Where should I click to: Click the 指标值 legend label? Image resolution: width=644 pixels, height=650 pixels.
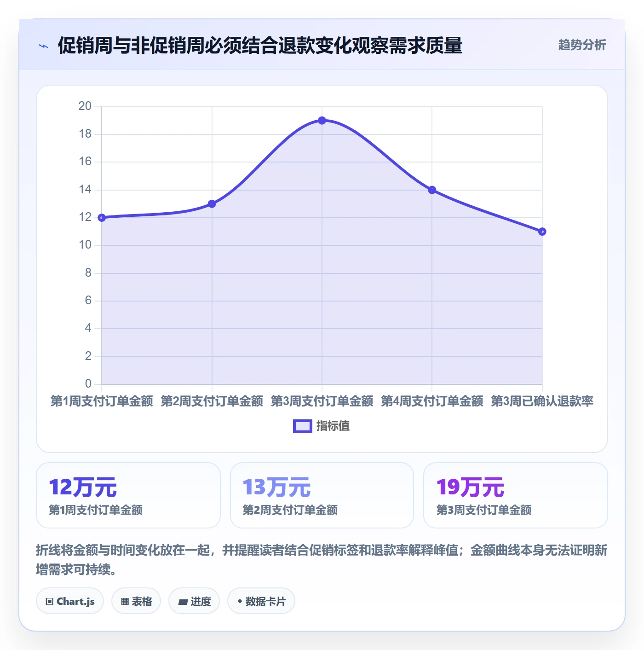[333, 426]
